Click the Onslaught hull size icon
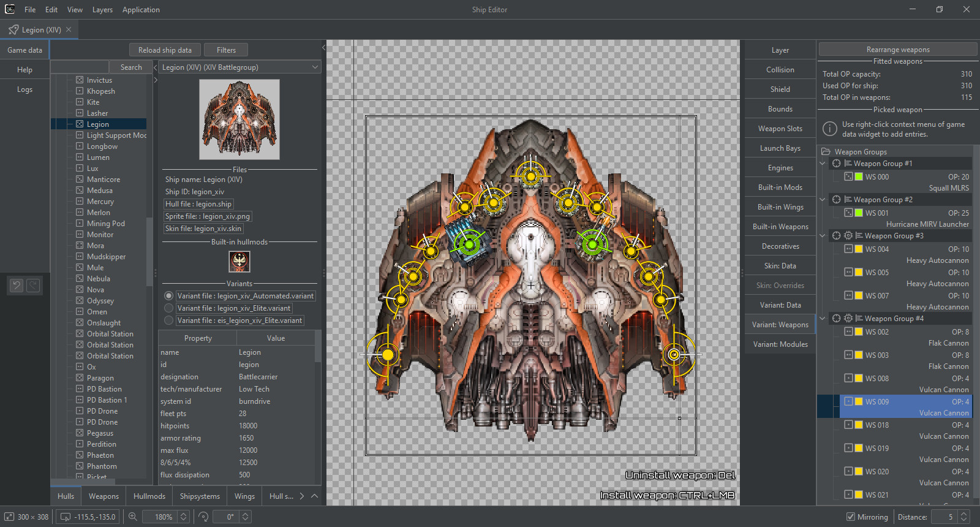 [x=80, y=322]
